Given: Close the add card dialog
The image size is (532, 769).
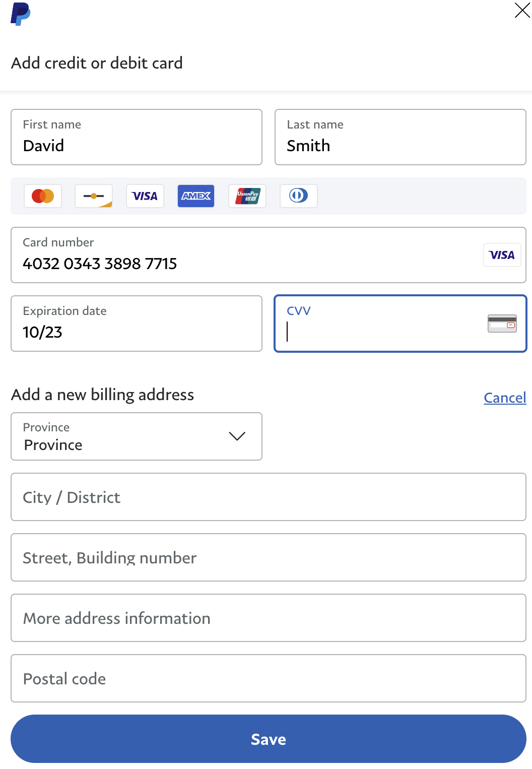Looking at the screenshot, I should [x=522, y=10].
